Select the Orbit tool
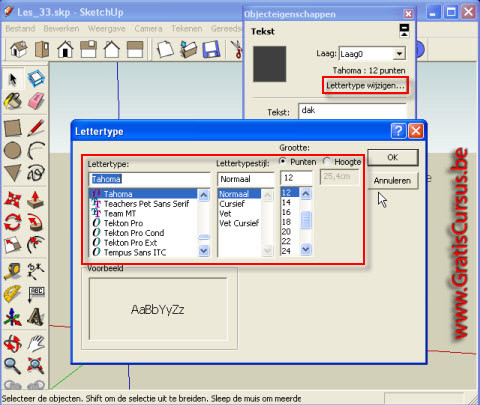This screenshot has height=405, width=480. (x=13, y=344)
